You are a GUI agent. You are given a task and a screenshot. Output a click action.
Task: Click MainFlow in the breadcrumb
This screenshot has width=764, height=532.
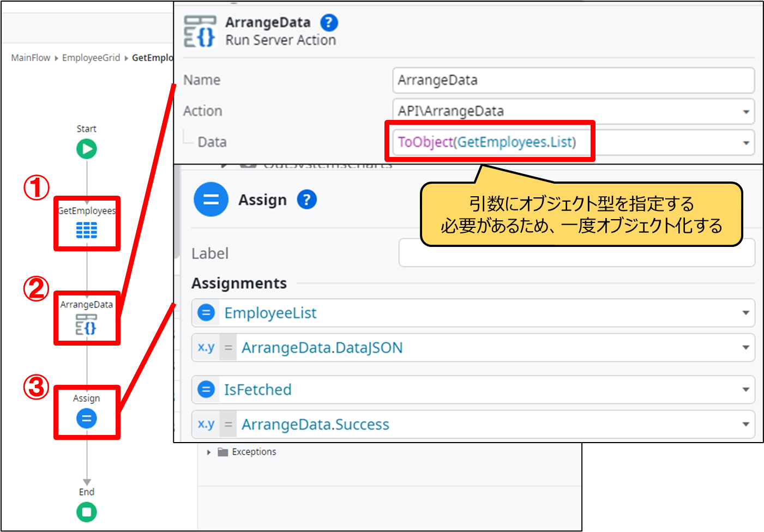[x=31, y=58]
